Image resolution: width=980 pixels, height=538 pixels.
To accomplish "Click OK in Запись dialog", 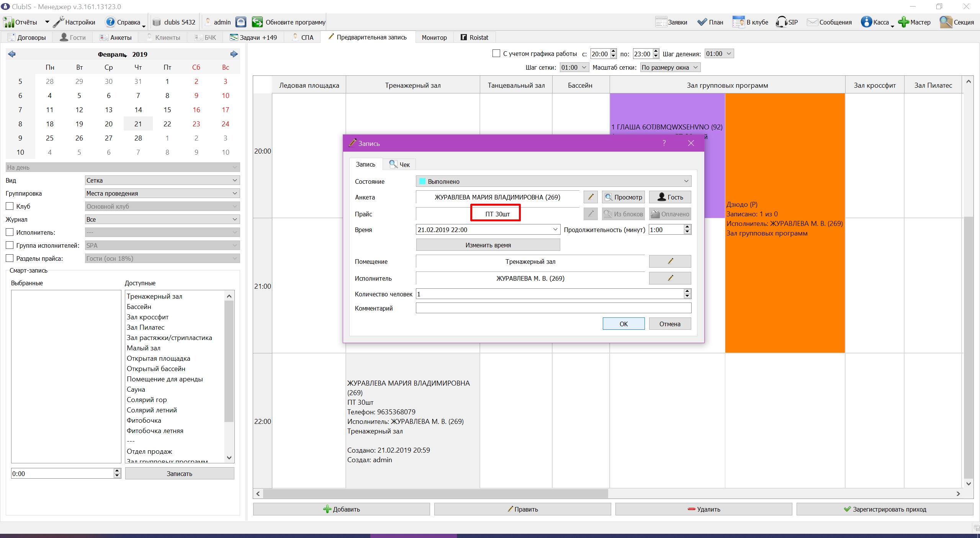I will click(x=623, y=324).
